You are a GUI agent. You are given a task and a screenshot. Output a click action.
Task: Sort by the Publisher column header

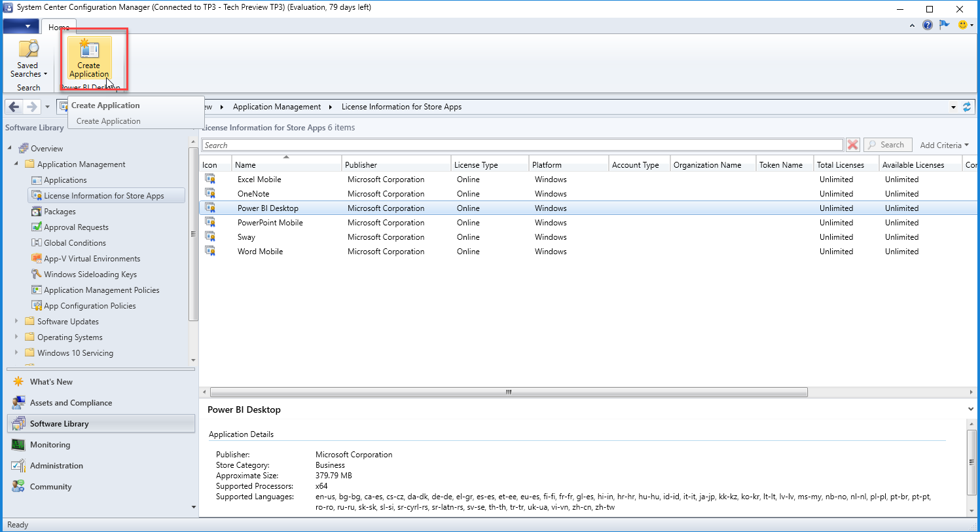(x=397, y=164)
